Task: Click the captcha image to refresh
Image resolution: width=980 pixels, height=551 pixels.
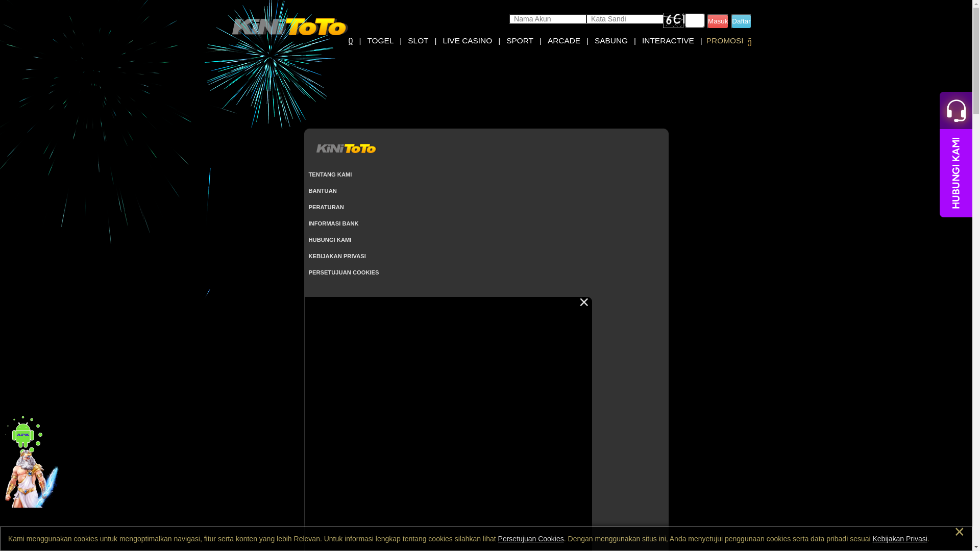Action: pyautogui.click(x=673, y=20)
